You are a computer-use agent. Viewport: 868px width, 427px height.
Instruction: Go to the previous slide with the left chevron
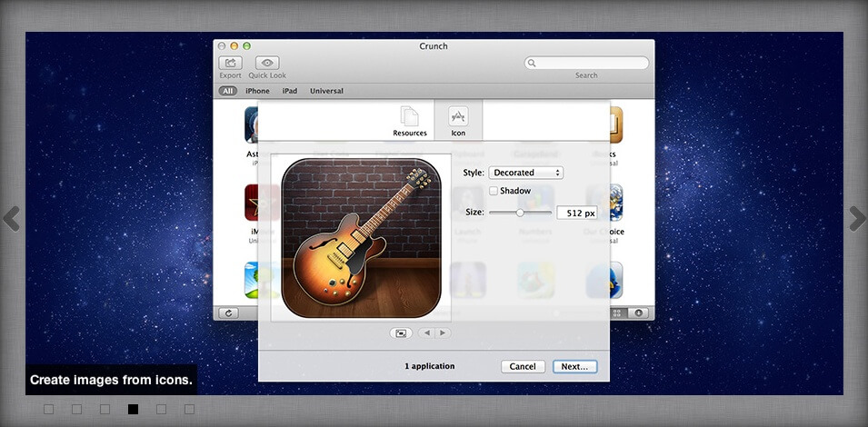pos(11,218)
